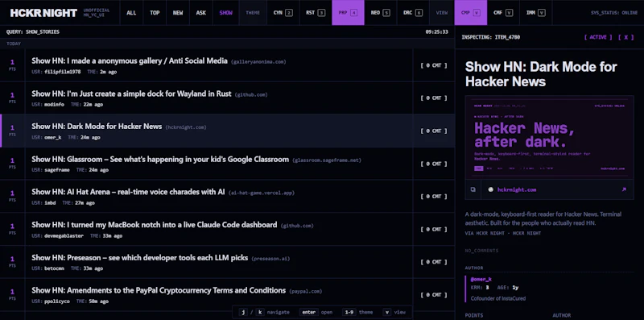Select the CMF view mode

503,13
